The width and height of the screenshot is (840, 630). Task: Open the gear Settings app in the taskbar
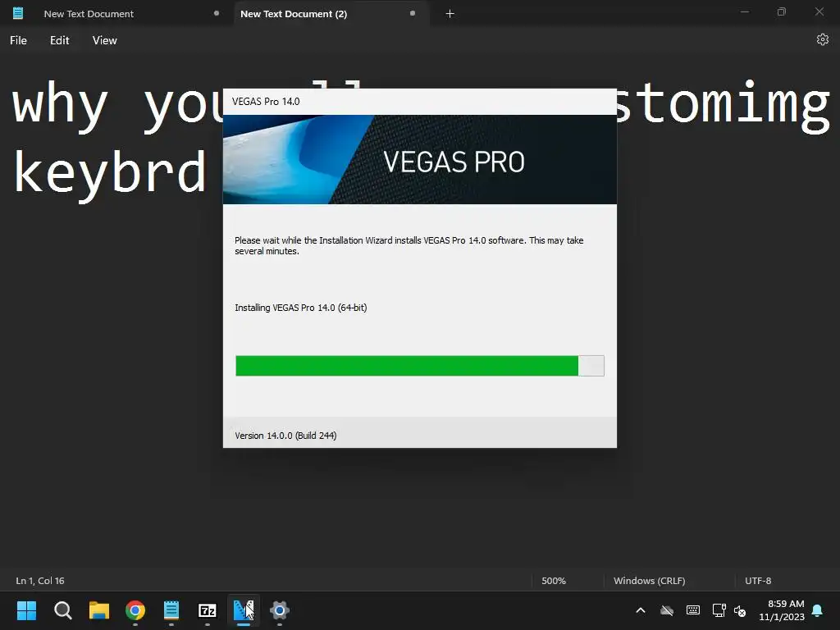(280, 610)
